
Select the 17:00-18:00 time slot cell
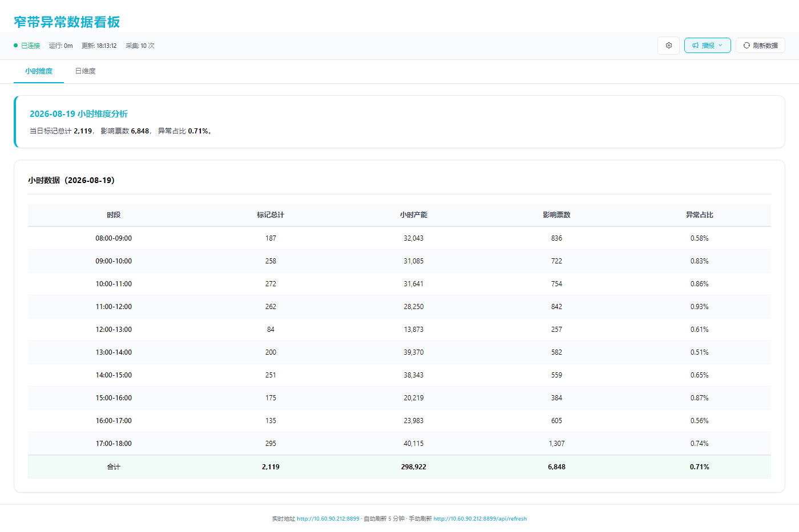pyautogui.click(x=114, y=444)
